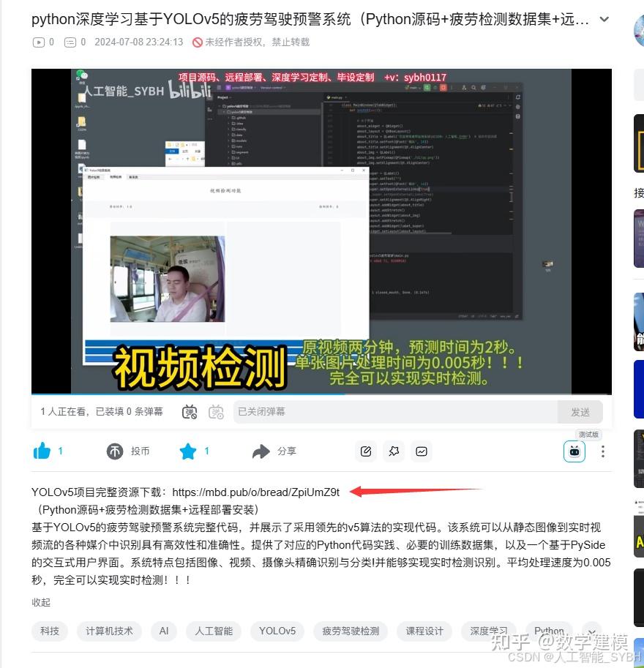Viewport: 644px width, 668px height.
Task: Click the 人工智能 tag
Action: click(214, 631)
